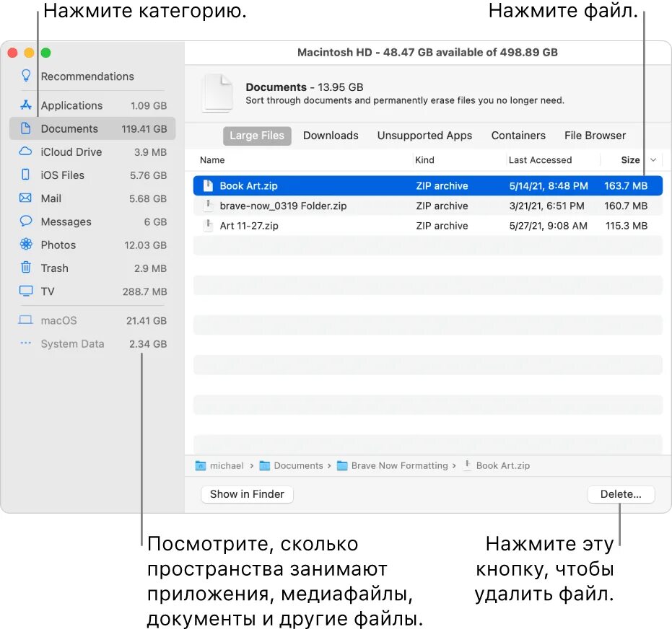Click the Recommendations lightbulb icon
672x637 pixels.
(x=26, y=76)
